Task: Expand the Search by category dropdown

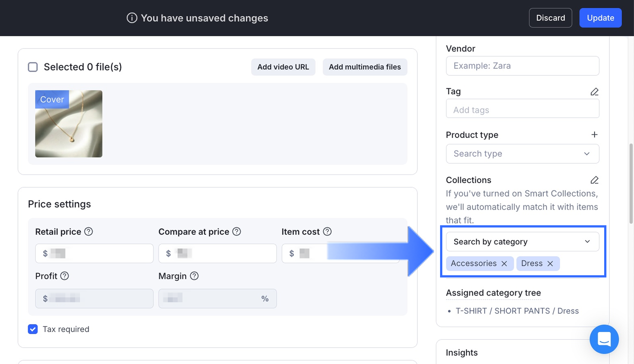Action: point(522,242)
